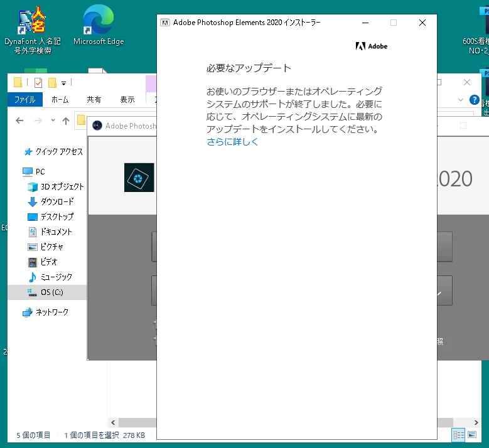Select クイック アクセス in the navigation pane
The image size is (489, 448).
tap(53, 151)
